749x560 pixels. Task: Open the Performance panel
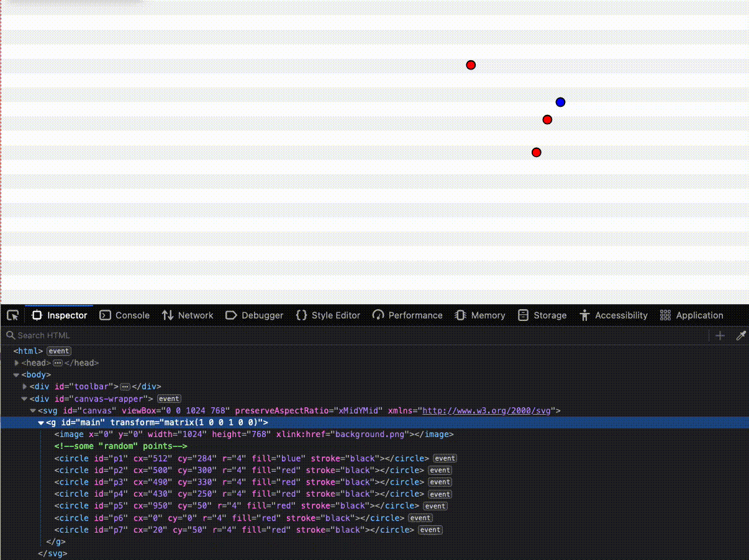click(407, 315)
